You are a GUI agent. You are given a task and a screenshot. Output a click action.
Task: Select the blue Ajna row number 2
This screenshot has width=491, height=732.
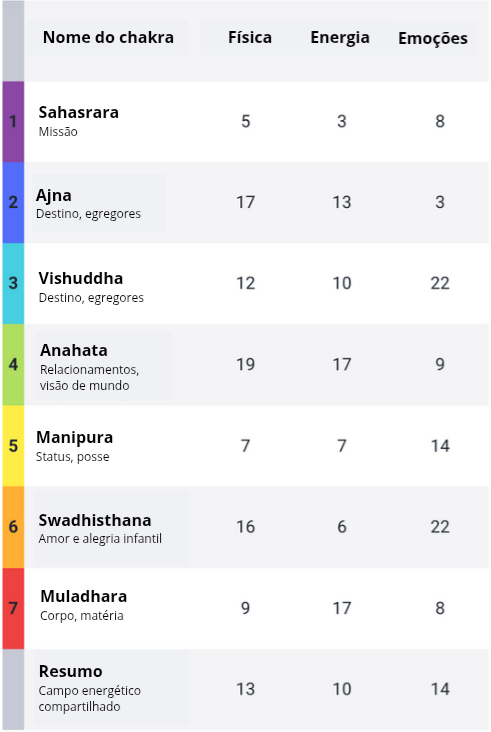click(x=13, y=203)
